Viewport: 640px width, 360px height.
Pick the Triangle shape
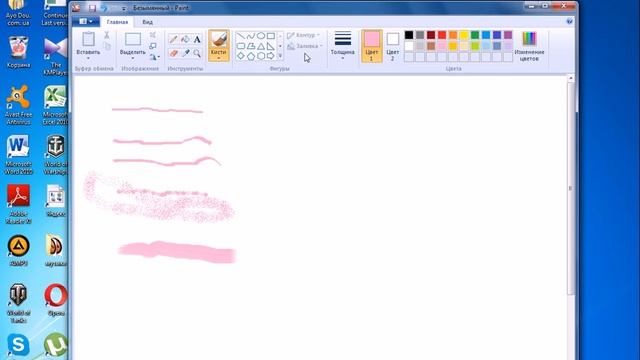(x=260, y=46)
